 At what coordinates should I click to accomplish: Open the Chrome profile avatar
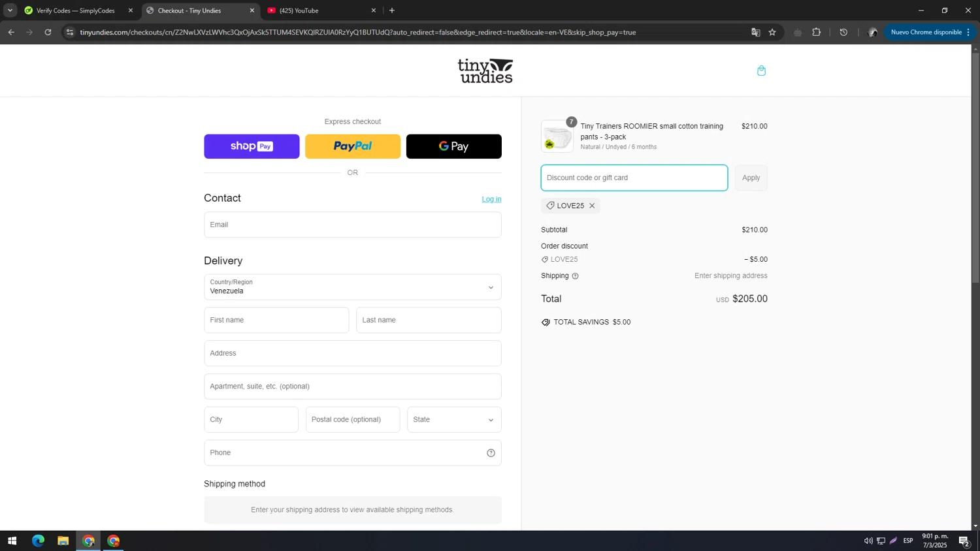[872, 32]
